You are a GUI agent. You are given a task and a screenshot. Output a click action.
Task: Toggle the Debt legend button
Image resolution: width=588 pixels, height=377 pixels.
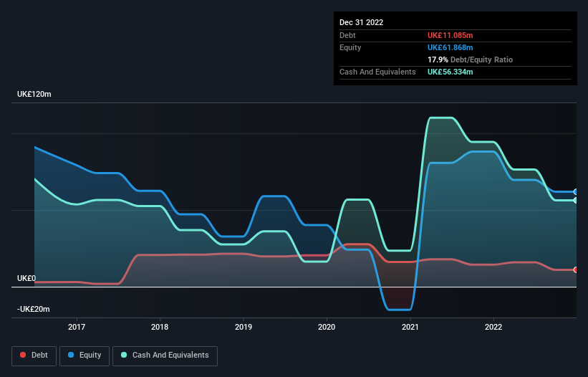tap(34, 355)
